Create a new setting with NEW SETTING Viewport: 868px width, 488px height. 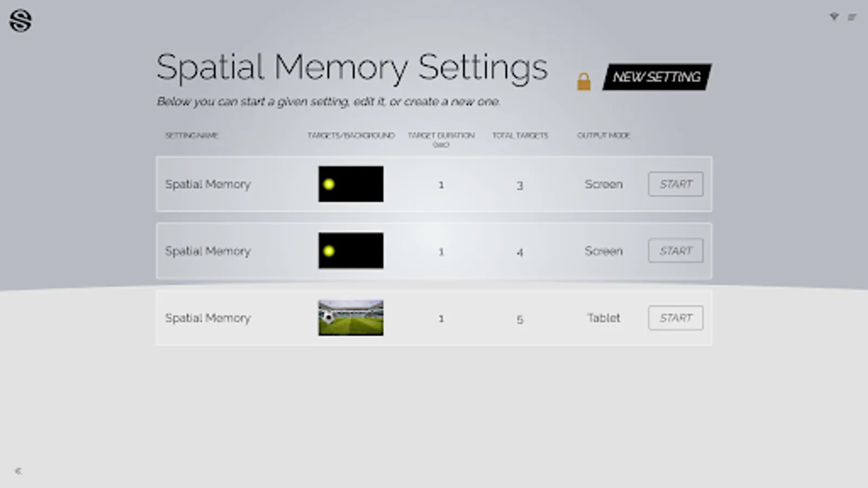657,77
